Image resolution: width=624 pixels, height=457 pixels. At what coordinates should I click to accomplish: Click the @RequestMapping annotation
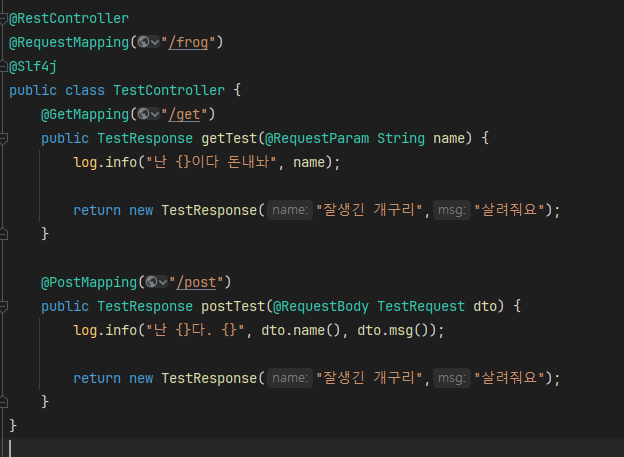(69, 42)
